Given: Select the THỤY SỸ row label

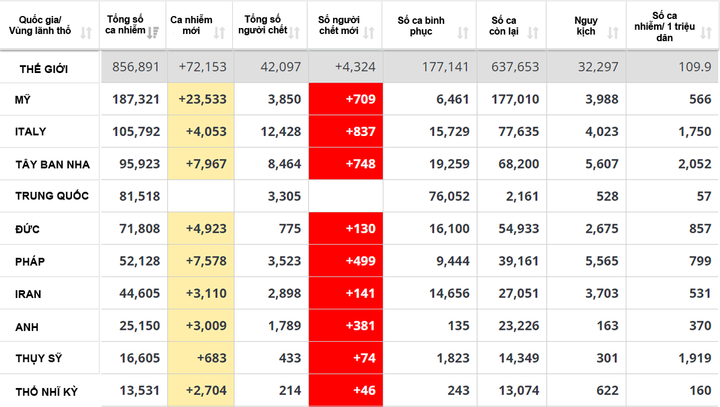Looking at the screenshot, I should coord(37,358).
